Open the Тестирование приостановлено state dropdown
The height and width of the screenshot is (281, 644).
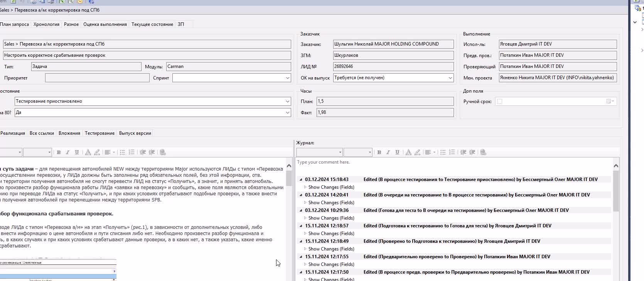pyautogui.click(x=287, y=102)
